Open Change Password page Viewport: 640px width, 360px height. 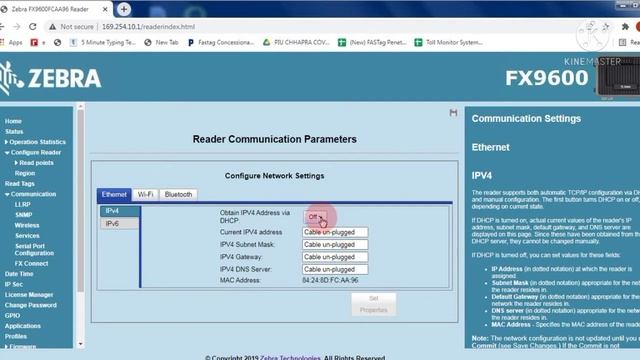(x=31, y=305)
